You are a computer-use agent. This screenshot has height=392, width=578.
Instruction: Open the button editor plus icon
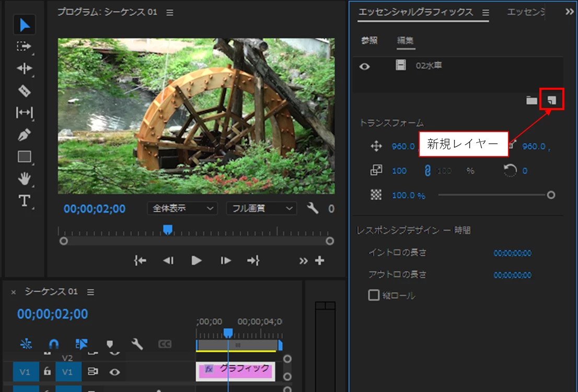pyautogui.click(x=320, y=260)
